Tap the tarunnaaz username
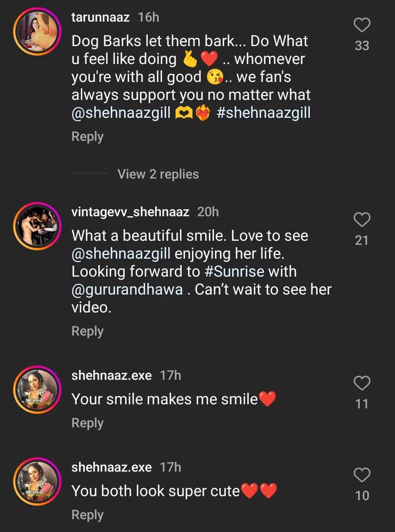The width and height of the screenshot is (395, 532). 100,17
